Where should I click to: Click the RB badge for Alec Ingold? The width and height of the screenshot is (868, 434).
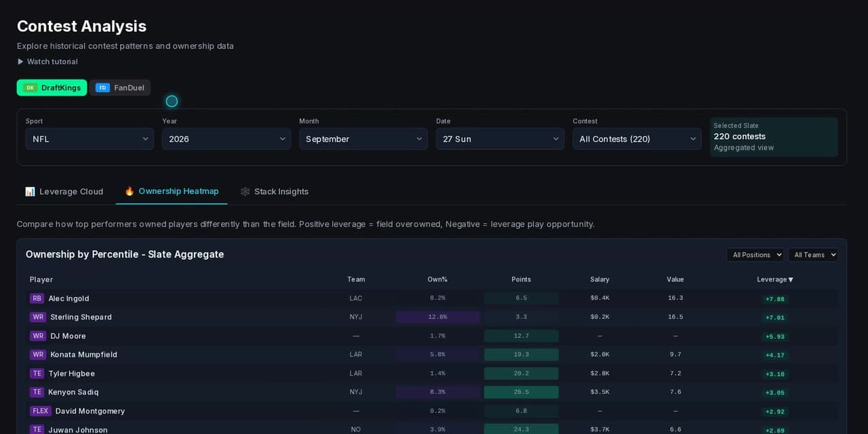37,298
